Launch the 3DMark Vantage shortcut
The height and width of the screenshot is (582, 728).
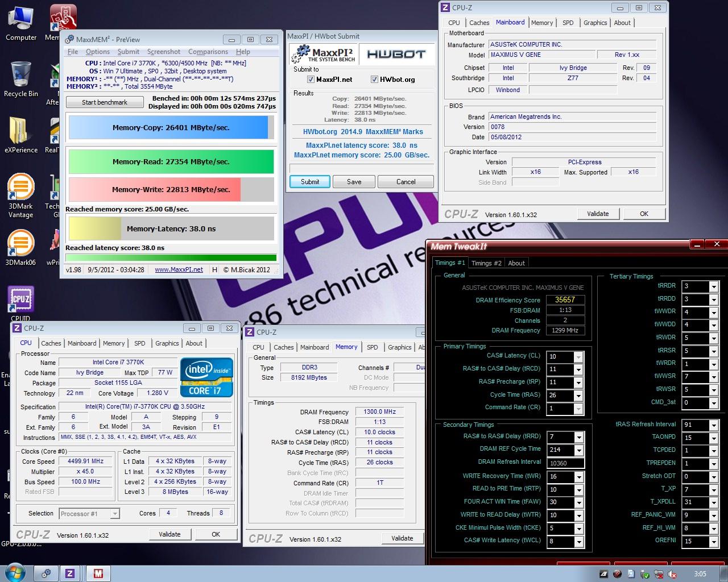click(20, 196)
